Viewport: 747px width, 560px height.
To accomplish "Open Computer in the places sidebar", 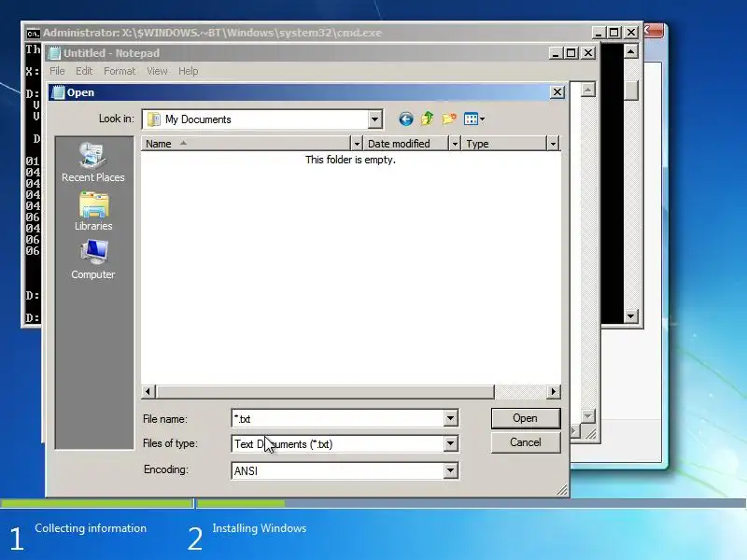I will 92,259.
